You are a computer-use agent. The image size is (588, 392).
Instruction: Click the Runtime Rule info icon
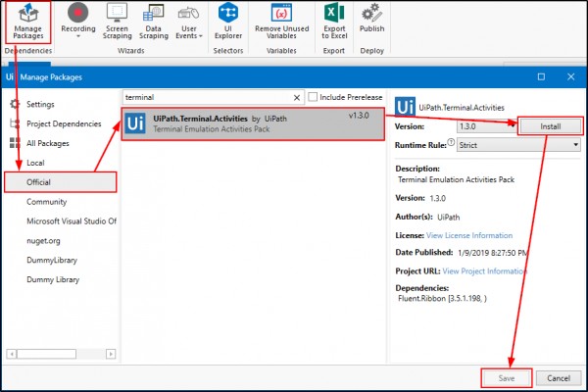[x=451, y=142]
